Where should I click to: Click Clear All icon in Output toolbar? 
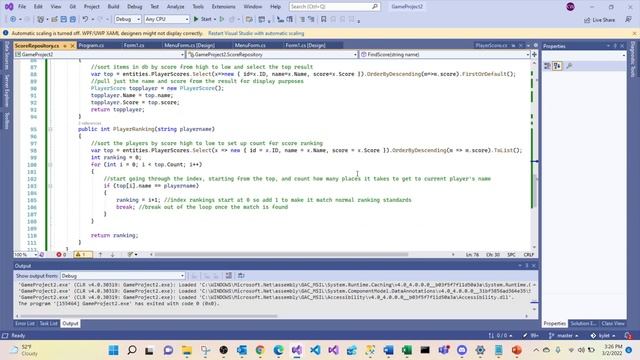(229, 276)
